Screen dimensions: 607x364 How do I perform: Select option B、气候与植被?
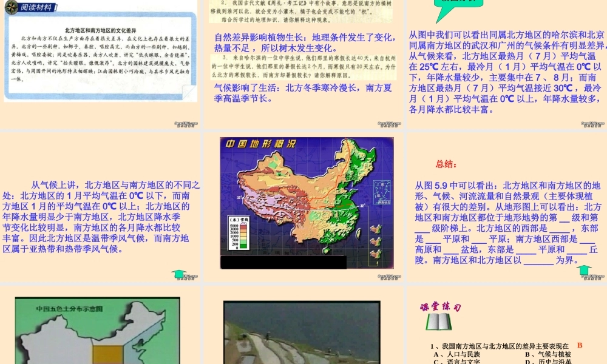pyautogui.click(x=548, y=354)
